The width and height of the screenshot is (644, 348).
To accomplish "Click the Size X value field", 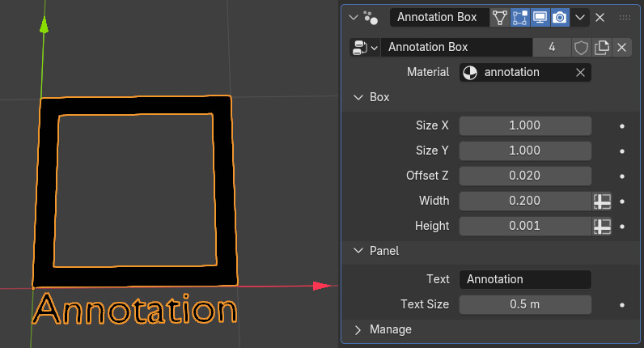I will click(x=525, y=125).
